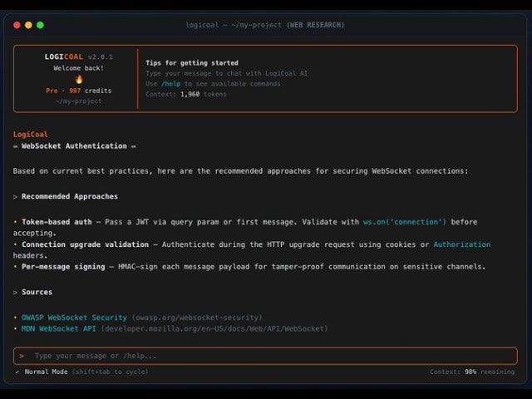Open the MDN WebSocket API link
The width and height of the screenshot is (532, 399).
click(x=59, y=329)
